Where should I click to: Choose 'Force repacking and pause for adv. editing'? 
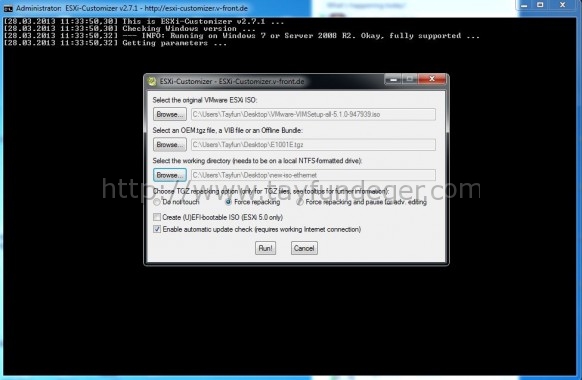click(300, 202)
